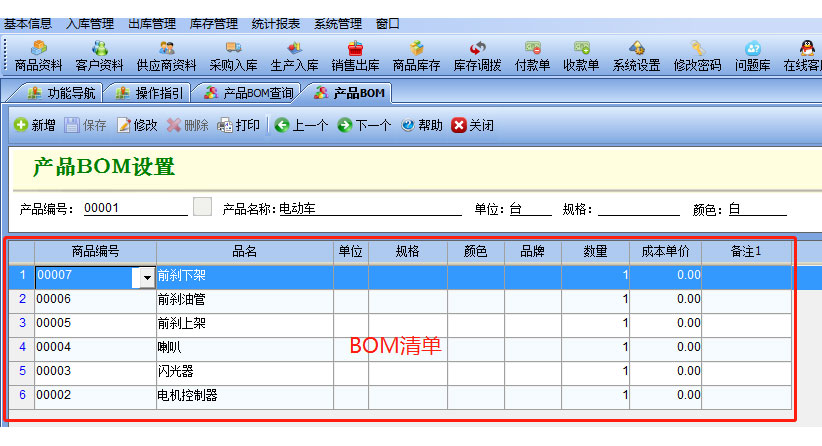Open 采购入库 purchase stock-in icon
This screenshot has width=822, height=446.
click(x=233, y=56)
